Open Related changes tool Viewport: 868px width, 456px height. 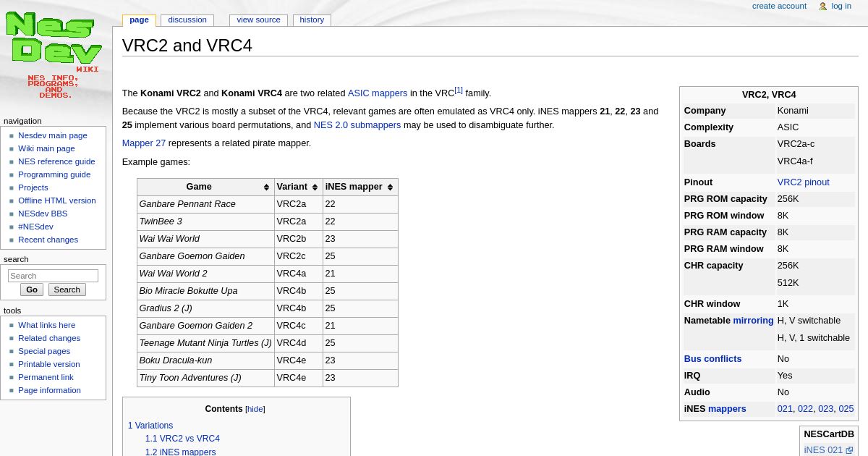click(x=49, y=338)
